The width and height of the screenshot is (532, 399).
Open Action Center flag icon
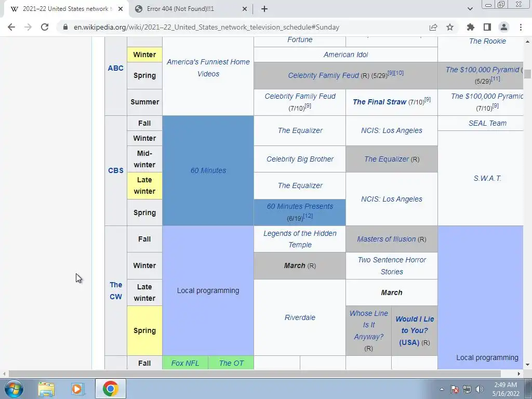click(x=455, y=389)
